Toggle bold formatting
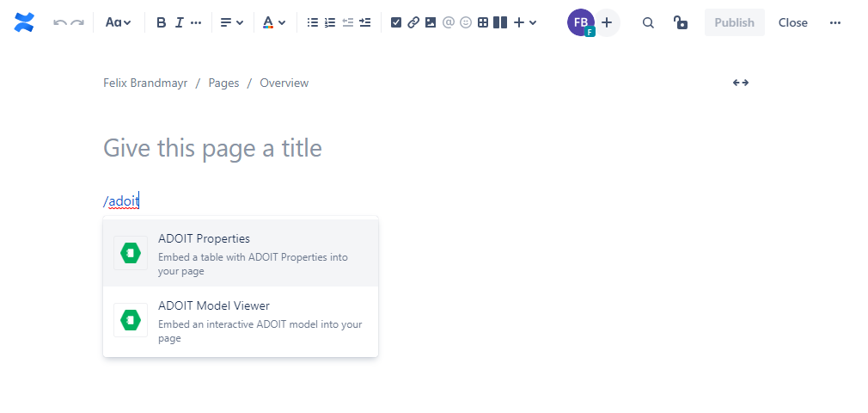This screenshot has width=868, height=413. (161, 22)
